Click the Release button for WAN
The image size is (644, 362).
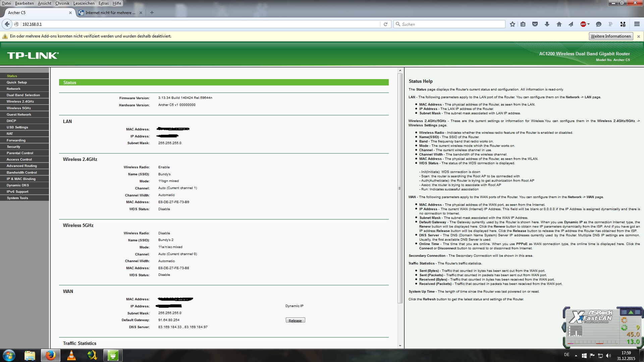[x=295, y=320]
